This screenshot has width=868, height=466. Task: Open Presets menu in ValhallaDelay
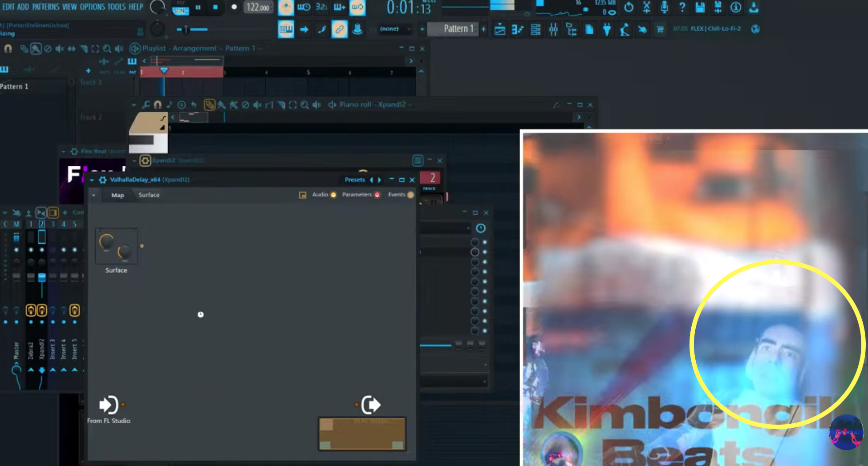point(355,180)
